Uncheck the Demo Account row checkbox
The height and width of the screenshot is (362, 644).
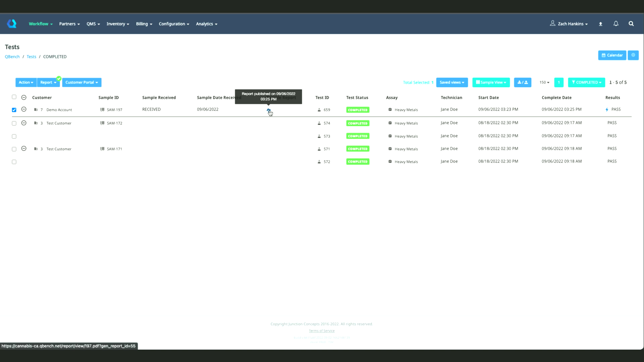(x=14, y=110)
